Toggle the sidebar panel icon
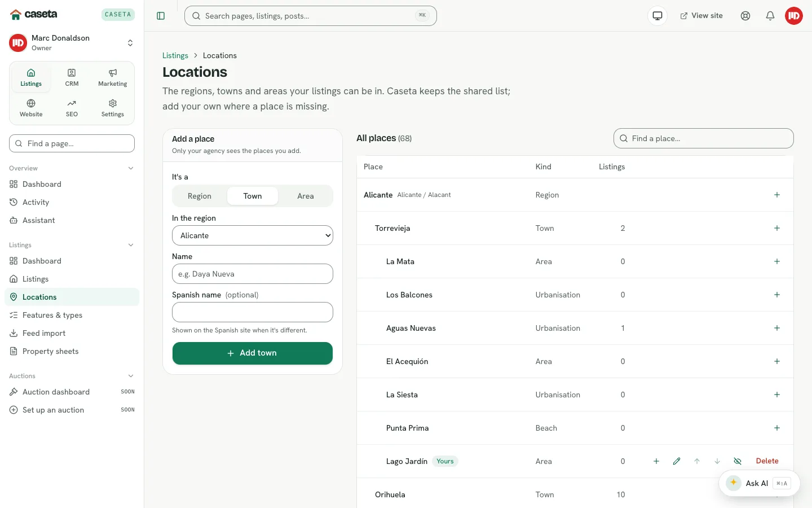812x508 pixels. coord(161,16)
